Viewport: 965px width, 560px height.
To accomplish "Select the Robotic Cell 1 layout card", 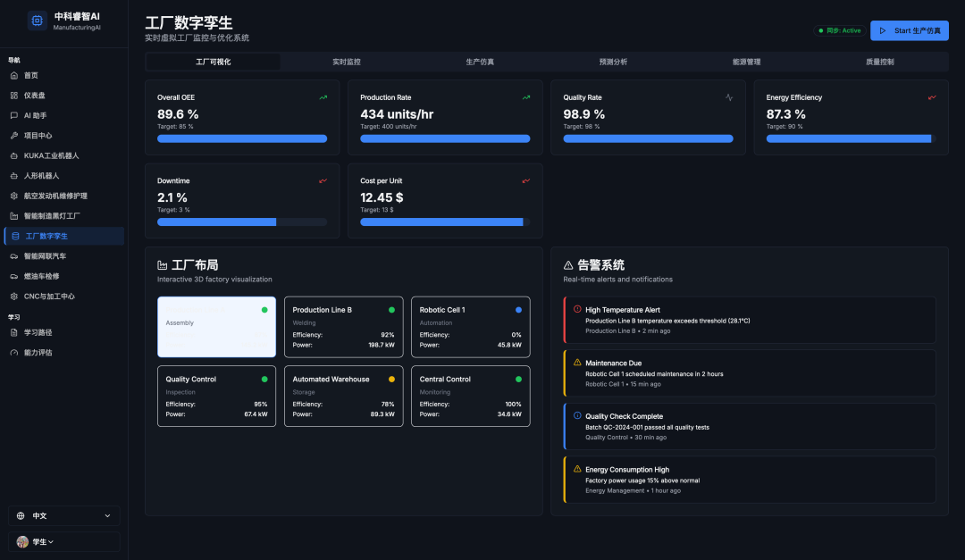I will (x=470, y=327).
